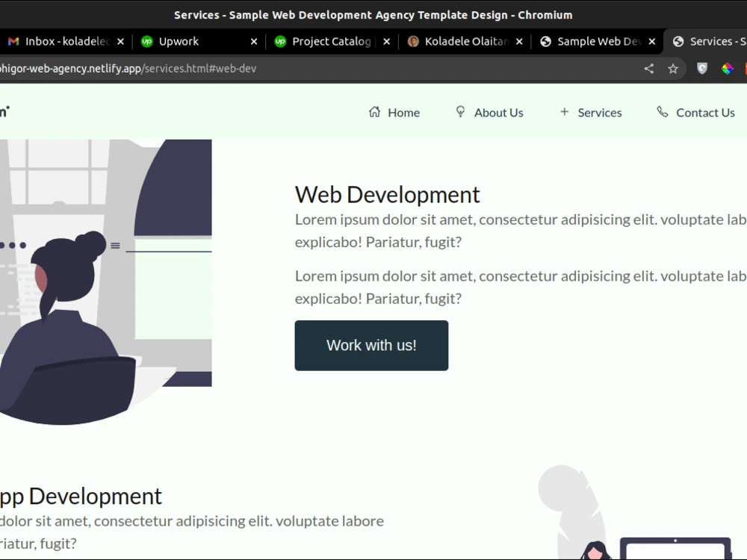Close the Koladele Olaitan tab
The height and width of the screenshot is (560, 747).
(519, 41)
